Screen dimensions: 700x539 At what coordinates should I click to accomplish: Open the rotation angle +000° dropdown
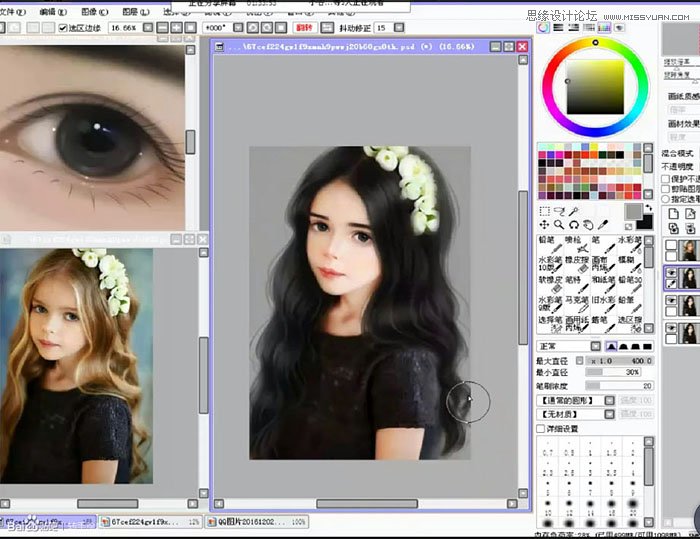(x=238, y=28)
